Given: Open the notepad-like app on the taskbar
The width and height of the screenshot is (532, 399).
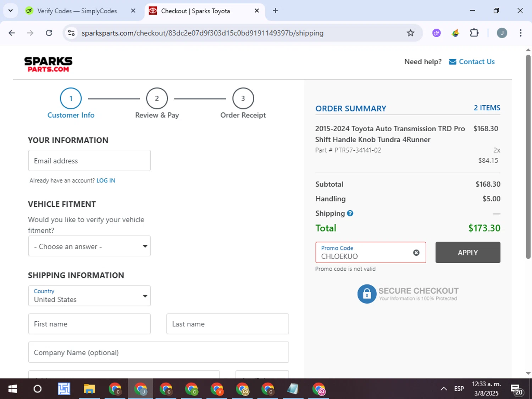Looking at the screenshot, I should pos(293,389).
